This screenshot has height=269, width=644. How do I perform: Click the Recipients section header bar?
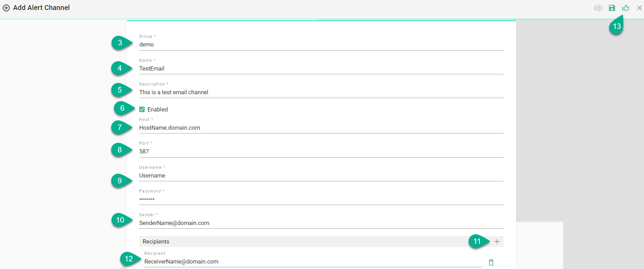point(303,241)
